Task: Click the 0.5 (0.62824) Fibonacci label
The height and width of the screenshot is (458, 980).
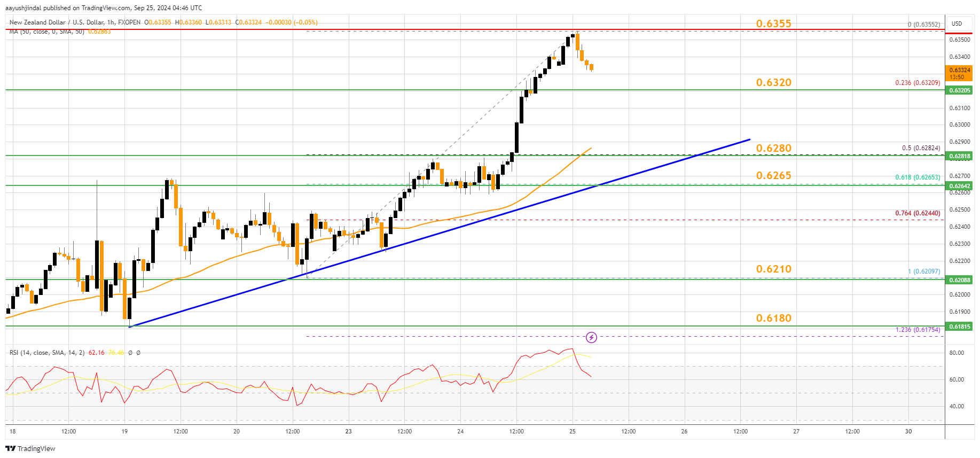Action: 921,148
